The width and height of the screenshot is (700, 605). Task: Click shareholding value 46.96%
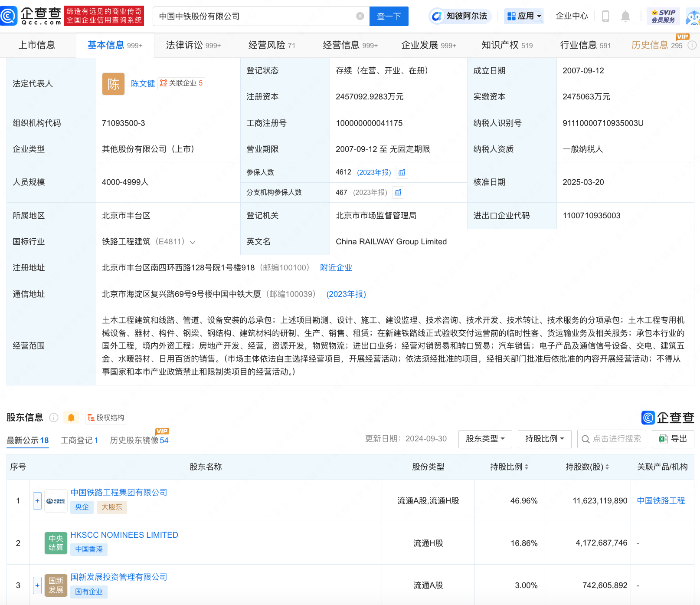tap(524, 501)
